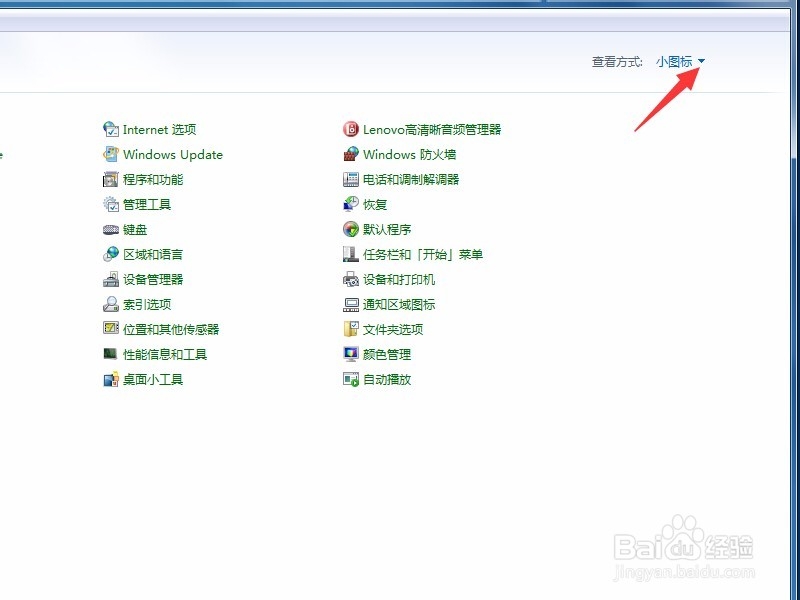Select the 默认程序 label
The image size is (800, 600).
pos(387,230)
